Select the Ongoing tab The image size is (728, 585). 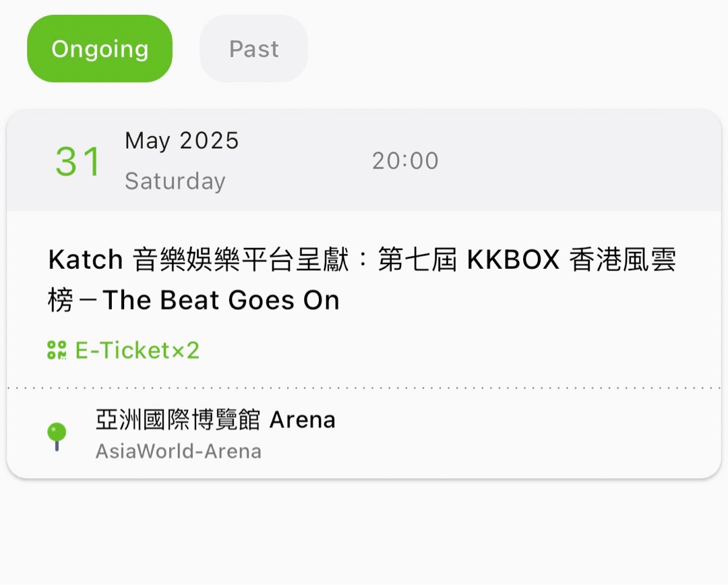click(99, 48)
